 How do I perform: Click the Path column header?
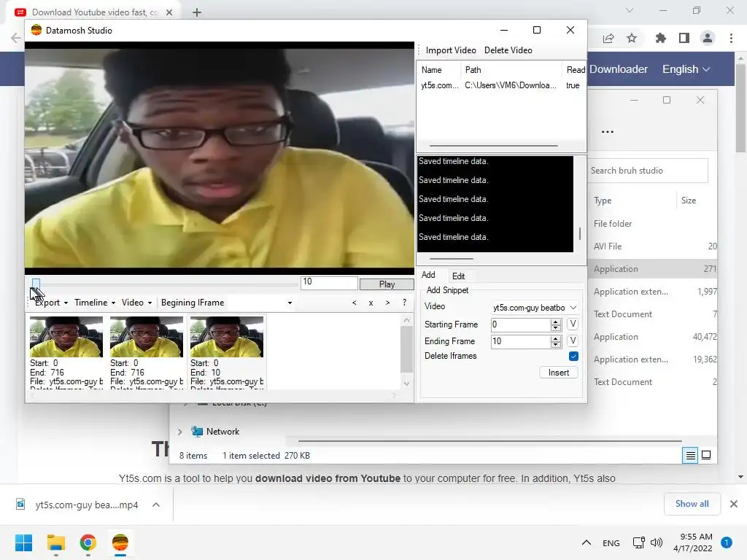[x=511, y=70]
